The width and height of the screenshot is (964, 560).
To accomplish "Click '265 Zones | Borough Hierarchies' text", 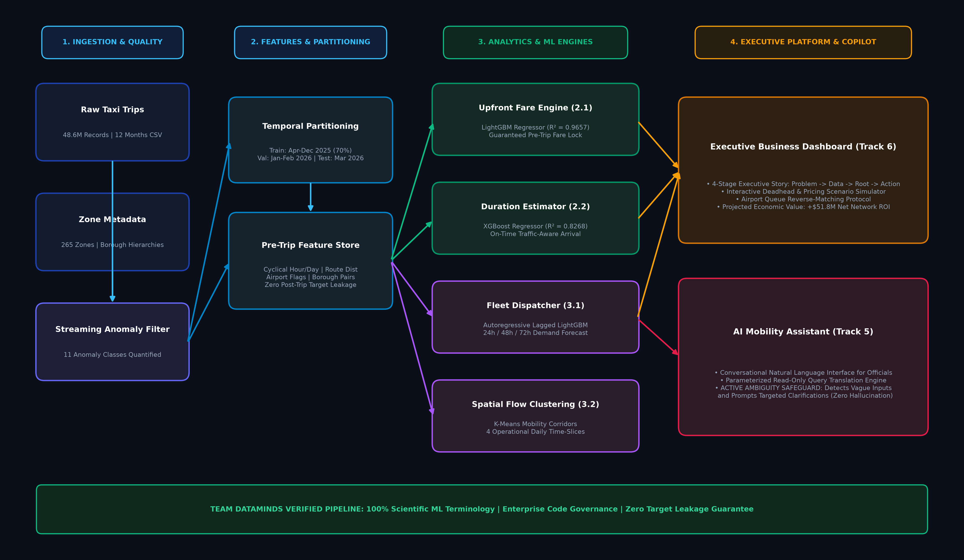I will point(112,245).
